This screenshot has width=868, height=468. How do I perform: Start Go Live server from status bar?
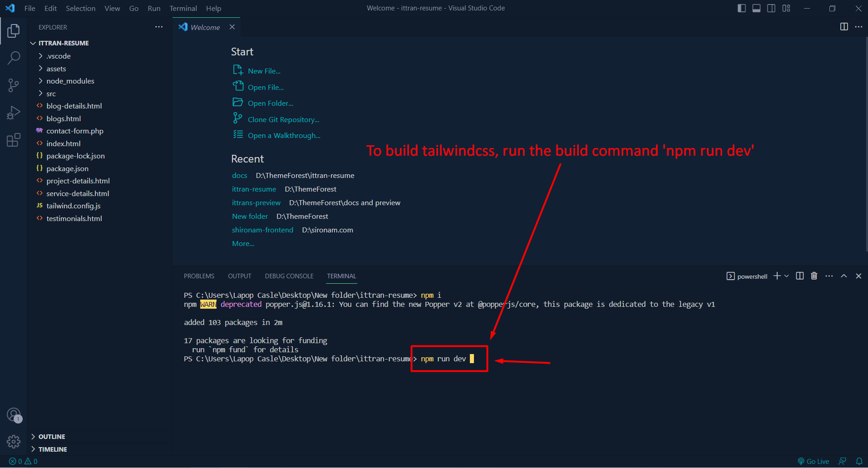tap(814, 461)
